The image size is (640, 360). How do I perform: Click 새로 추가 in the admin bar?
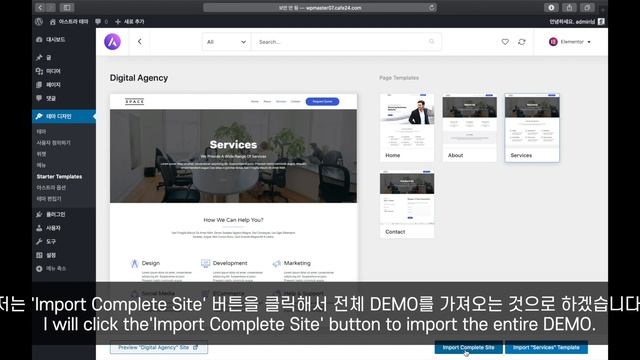pos(129,22)
